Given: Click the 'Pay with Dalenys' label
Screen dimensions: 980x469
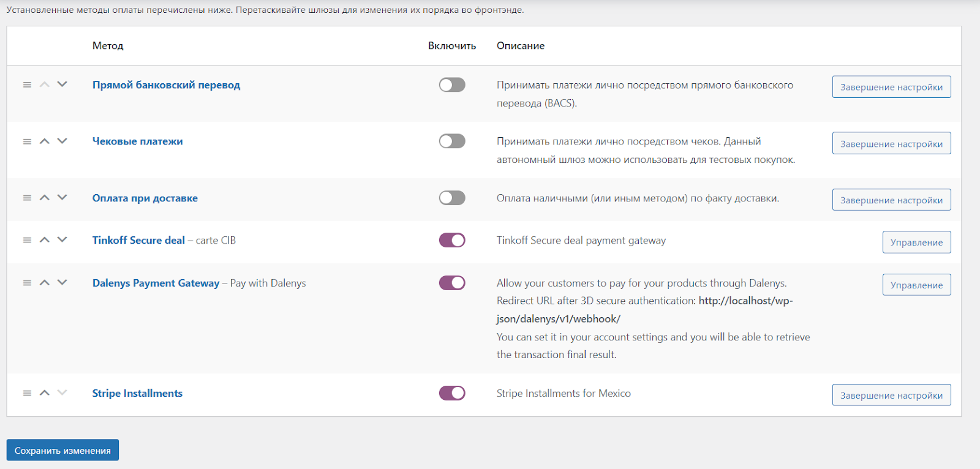Looking at the screenshot, I should click(268, 283).
